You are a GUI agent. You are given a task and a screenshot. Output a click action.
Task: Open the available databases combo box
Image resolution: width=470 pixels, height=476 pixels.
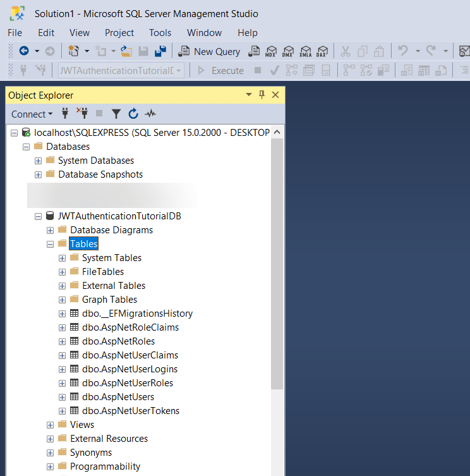(121, 70)
